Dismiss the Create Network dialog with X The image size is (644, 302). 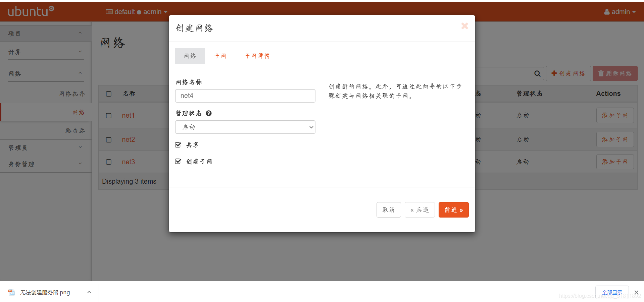(464, 26)
